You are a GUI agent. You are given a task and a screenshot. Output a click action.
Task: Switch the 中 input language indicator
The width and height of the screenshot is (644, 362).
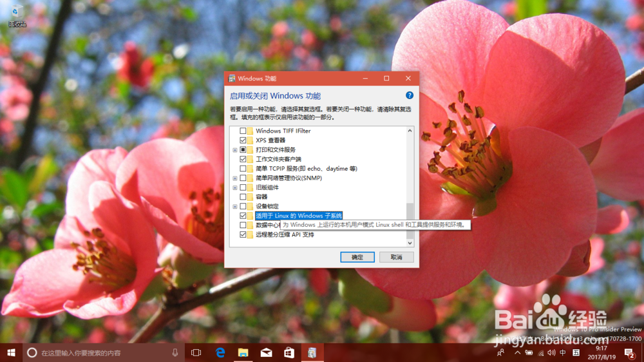coord(563,352)
